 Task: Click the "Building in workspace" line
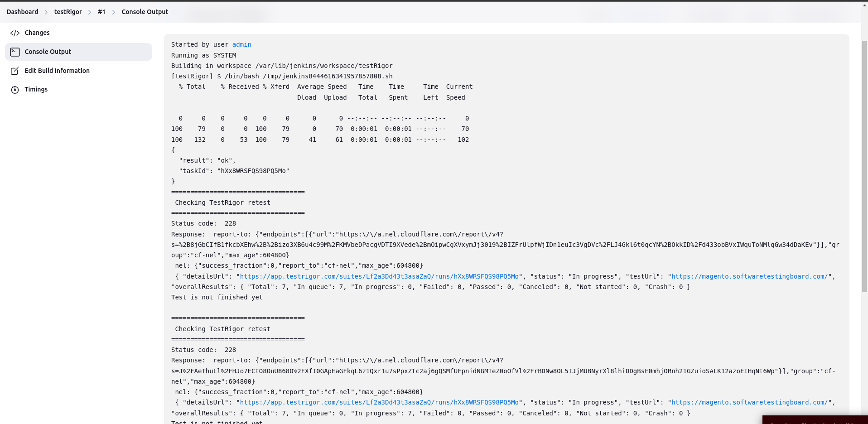point(282,66)
